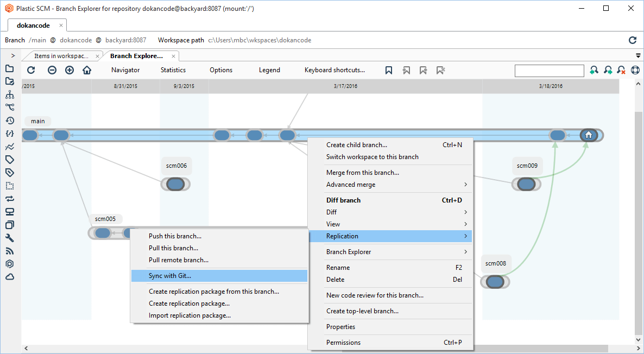The image size is (644, 354).
Task: Expand the Advanced merge submenu
Action: click(465, 185)
